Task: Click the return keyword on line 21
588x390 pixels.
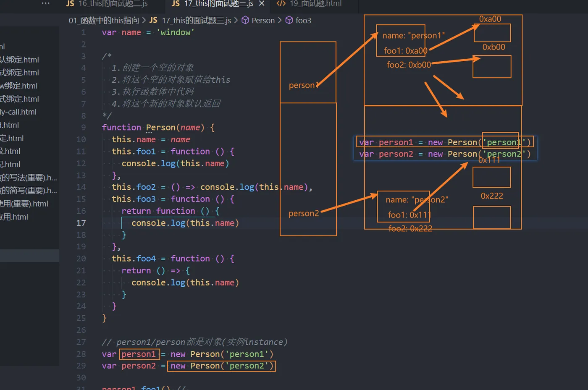Action: click(136, 271)
